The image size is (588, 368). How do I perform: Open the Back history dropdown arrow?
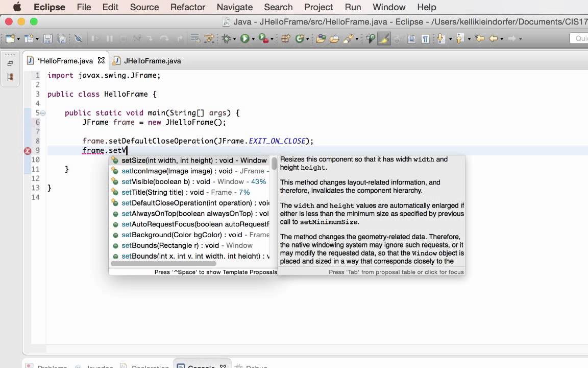pos(502,39)
